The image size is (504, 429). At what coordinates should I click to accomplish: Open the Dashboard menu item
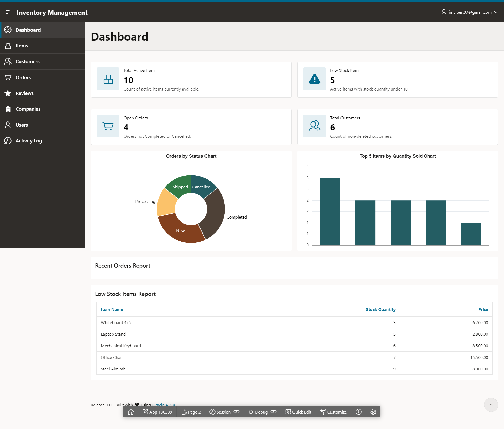pyautogui.click(x=43, y=30)
